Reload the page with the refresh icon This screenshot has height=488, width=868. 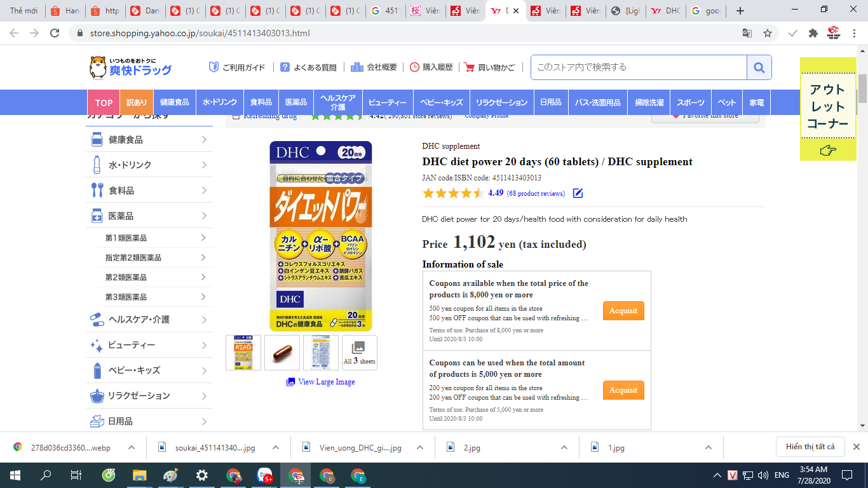pyautogui.click(x=55, y=33)
